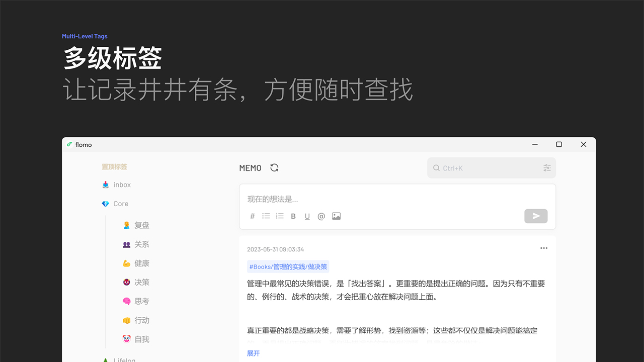Open the search filter options icon
Image resolution: width=644 pixels, height=362 pixels.
click(547, 167)
